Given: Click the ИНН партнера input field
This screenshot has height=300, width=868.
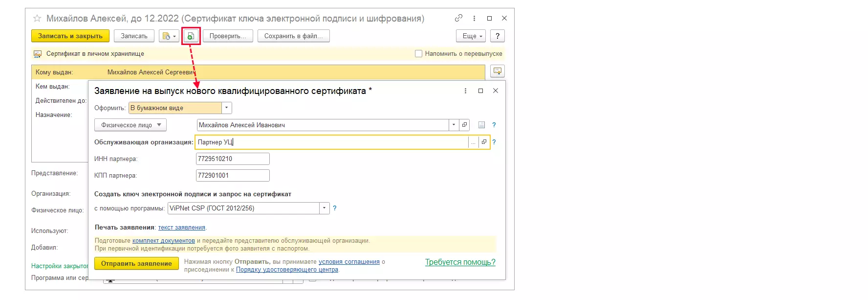Looking at the screenshot, I should click(x=232, y=159).
